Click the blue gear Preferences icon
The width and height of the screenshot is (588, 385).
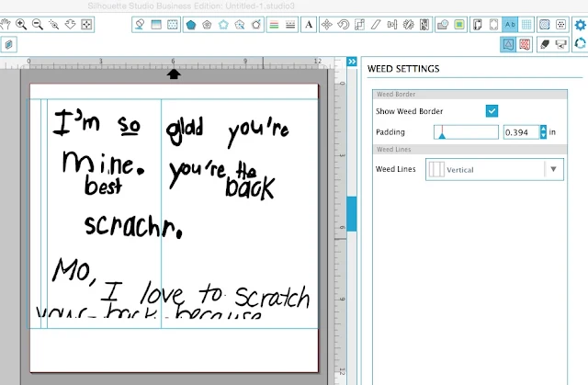[x=580, y=25]
